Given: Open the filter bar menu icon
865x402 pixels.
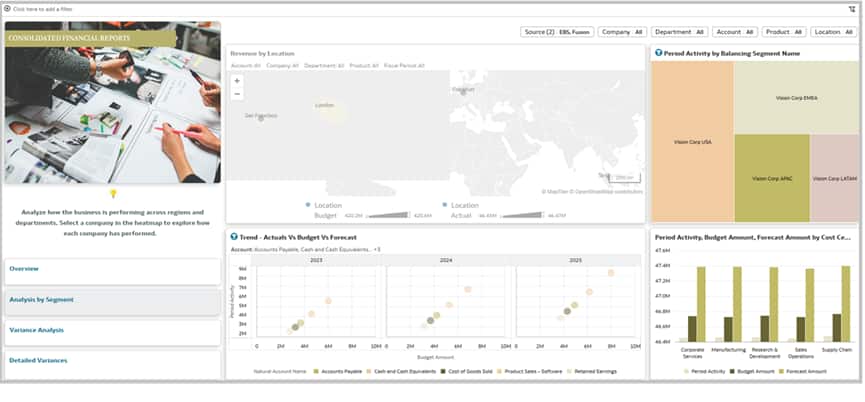Looking at the screenshot, I should tap(852, 9).
